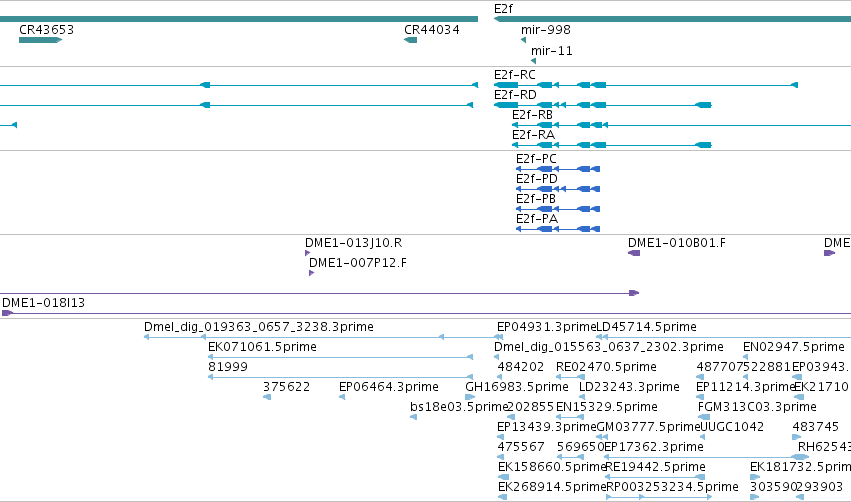Select the CR44034 gene feature
The width and height of the screenshot is (851, 502).
point(411,40)
